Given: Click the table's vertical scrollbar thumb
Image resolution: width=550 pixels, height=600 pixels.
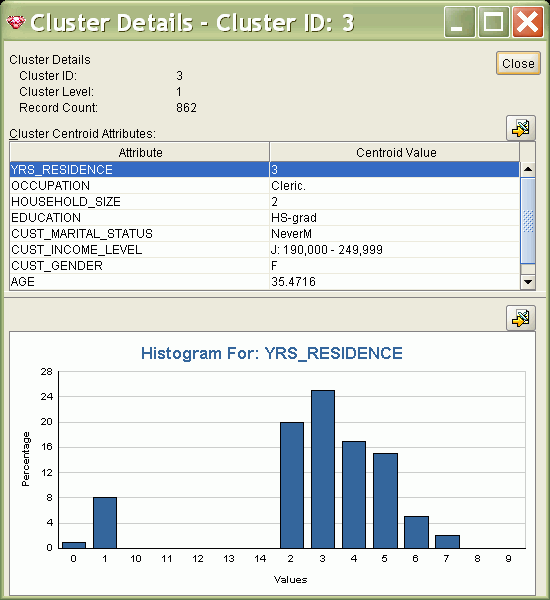Looking at the screenshot, I should (528, 221).
